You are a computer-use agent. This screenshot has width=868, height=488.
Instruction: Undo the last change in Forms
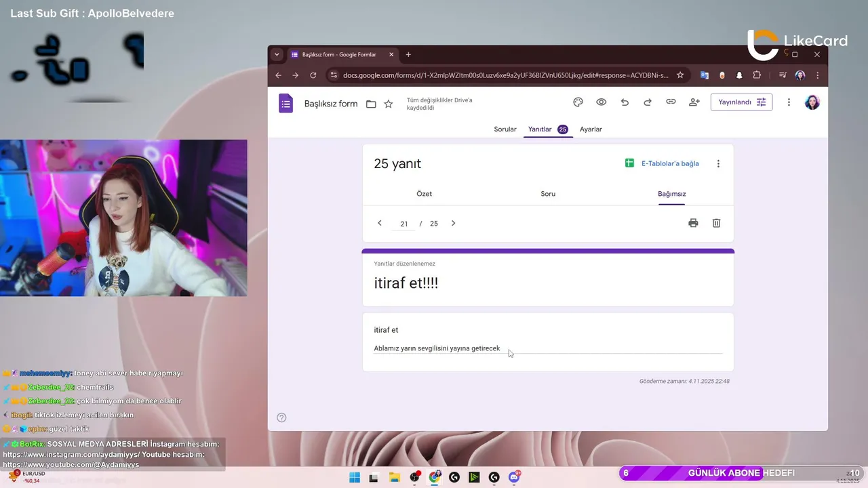(625, 102)
